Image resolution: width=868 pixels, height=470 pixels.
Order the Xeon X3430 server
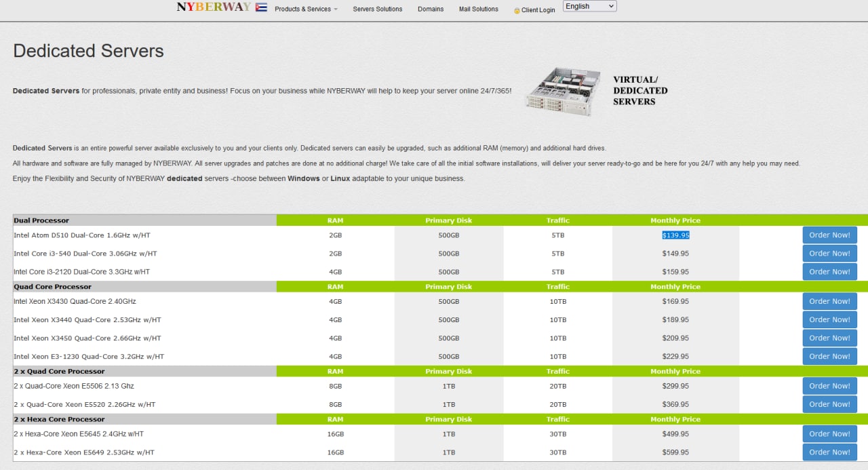829,301
